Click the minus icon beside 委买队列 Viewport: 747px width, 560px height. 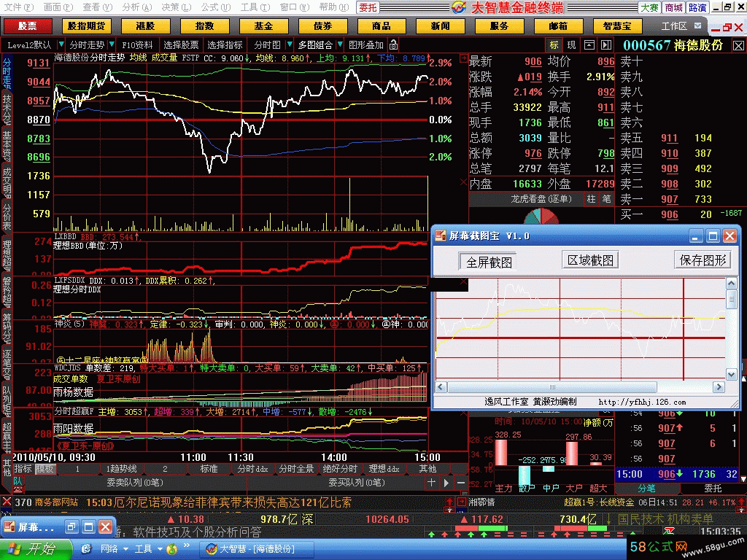(x=461, y=483)
